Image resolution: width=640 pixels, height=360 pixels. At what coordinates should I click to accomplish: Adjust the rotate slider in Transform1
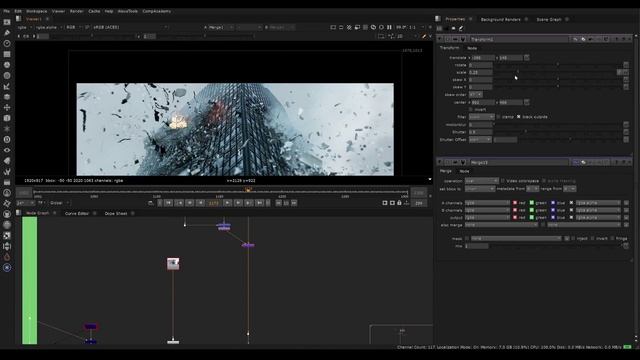point(557,65)
